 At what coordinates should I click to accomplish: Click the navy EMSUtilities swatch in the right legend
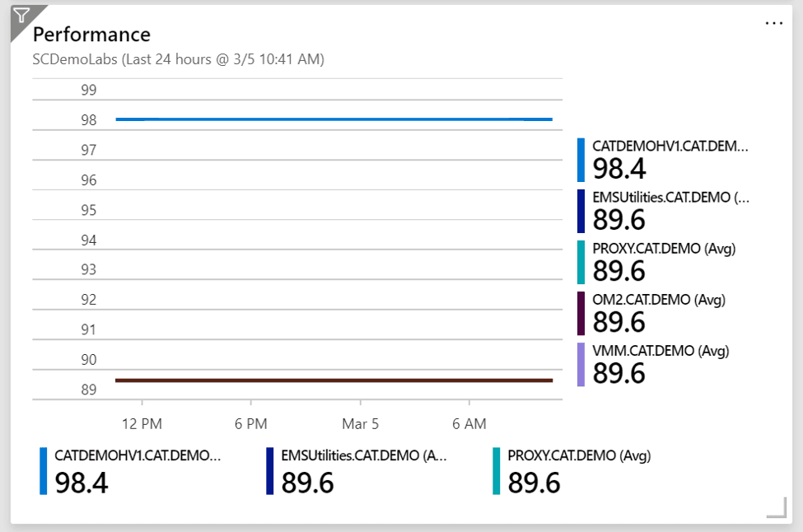point(581,211)
